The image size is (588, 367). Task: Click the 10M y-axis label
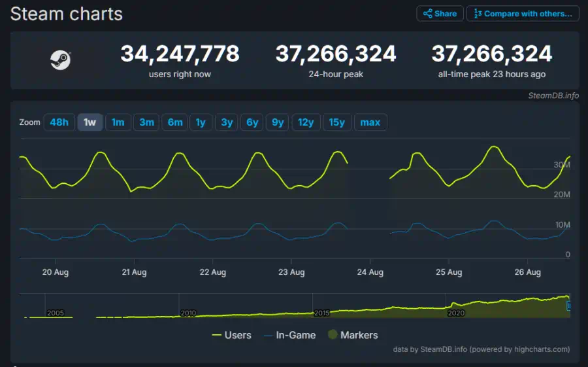pos(563,225)
